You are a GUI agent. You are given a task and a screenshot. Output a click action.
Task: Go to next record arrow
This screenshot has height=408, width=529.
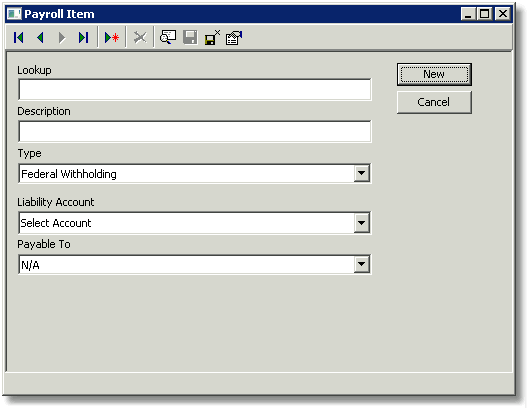pyautogui.click(x=62, y=37)
